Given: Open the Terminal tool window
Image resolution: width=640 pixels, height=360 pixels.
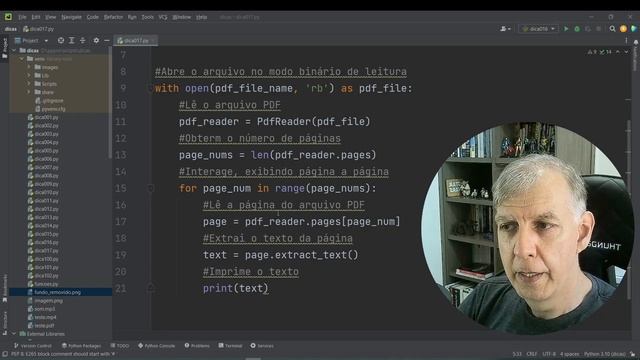Looking at the screenshot, I should coord(230,346).
